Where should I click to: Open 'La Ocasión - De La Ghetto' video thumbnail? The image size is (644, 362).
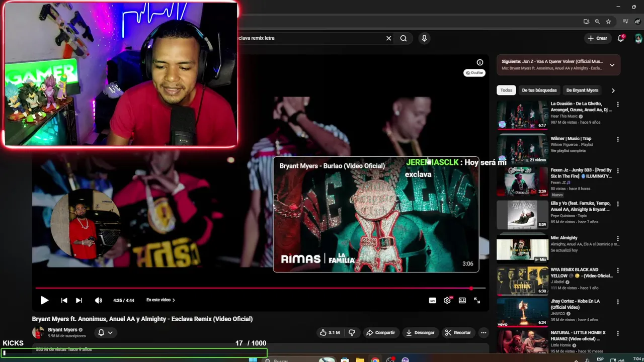coord(522,115)
